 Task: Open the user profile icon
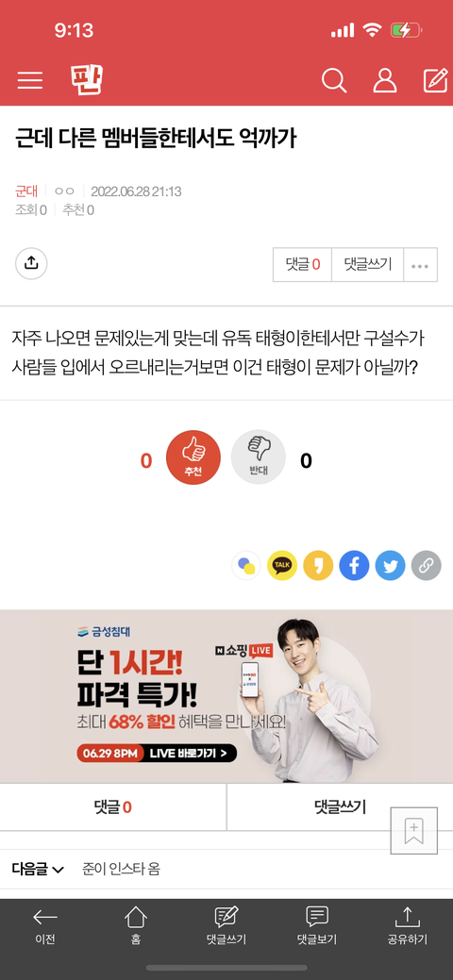(385, 80)
